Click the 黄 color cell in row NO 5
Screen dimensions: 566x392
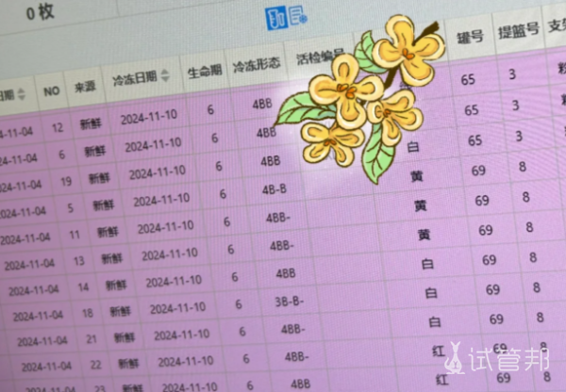coord(417,176)
